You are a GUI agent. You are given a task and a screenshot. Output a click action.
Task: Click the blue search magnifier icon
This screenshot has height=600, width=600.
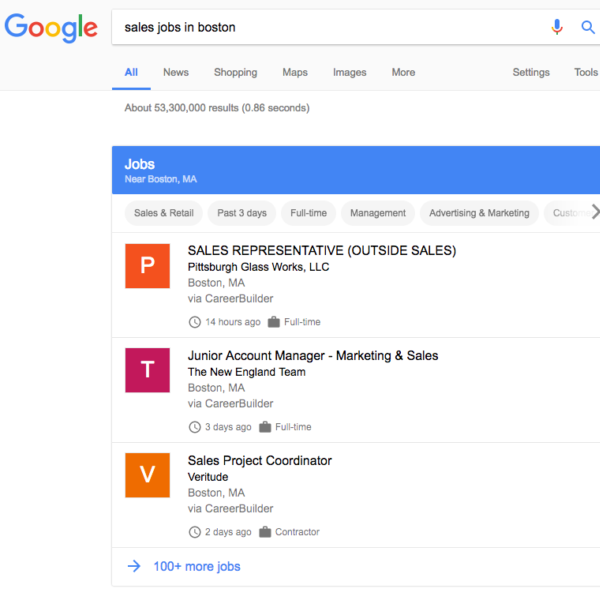[x=588, y=27]
